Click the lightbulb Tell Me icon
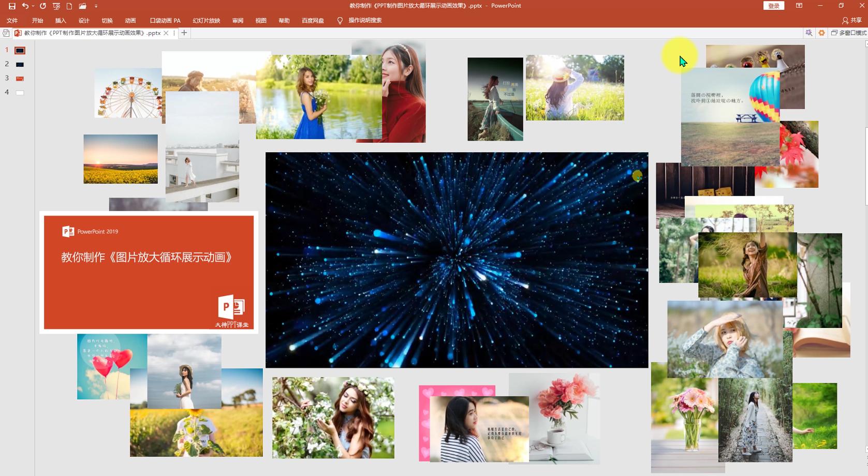This screenshot has width=868, height=476. 340,21
